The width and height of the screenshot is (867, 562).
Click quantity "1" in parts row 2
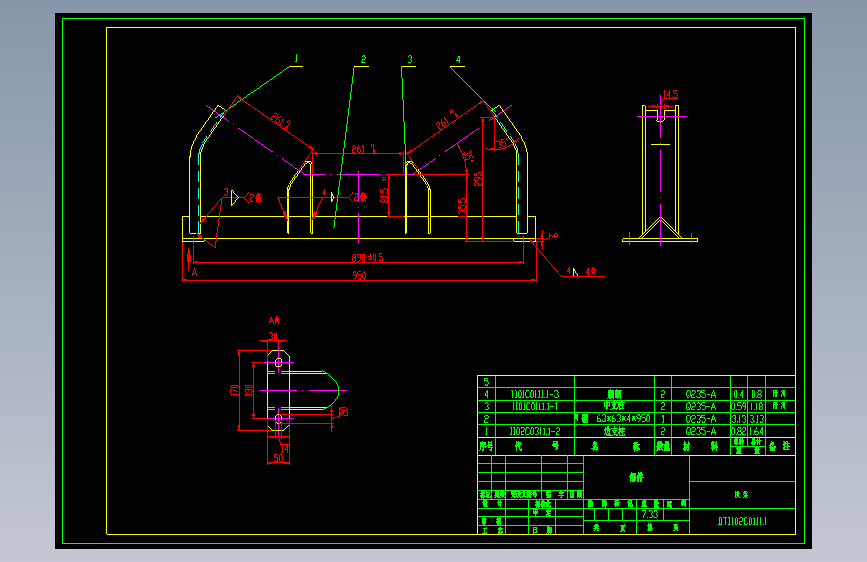point(662,419)
